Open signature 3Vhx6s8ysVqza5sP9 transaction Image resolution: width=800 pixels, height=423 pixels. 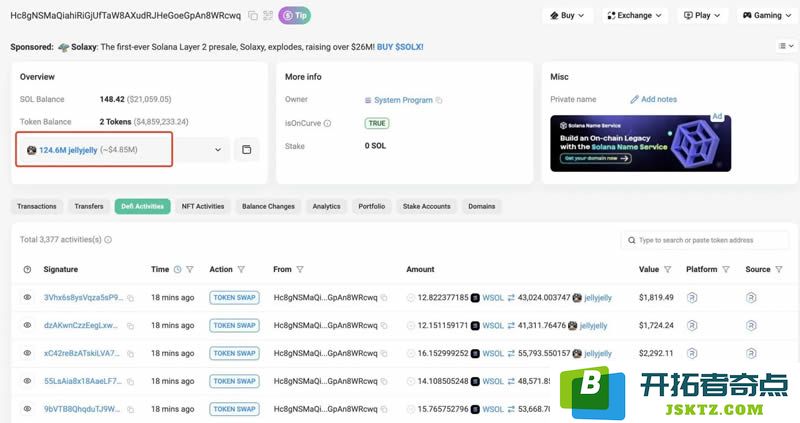(x=83, y=297)
